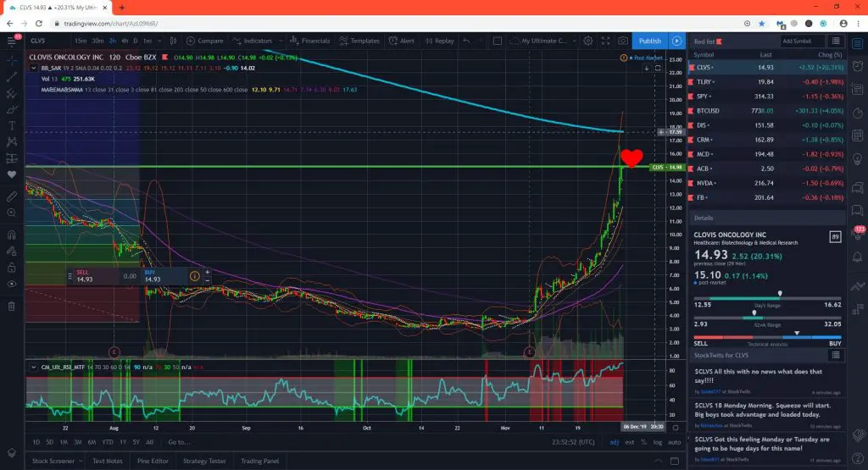Click the chart settings gear icon
868x470 pixels.
coord(588,41)
